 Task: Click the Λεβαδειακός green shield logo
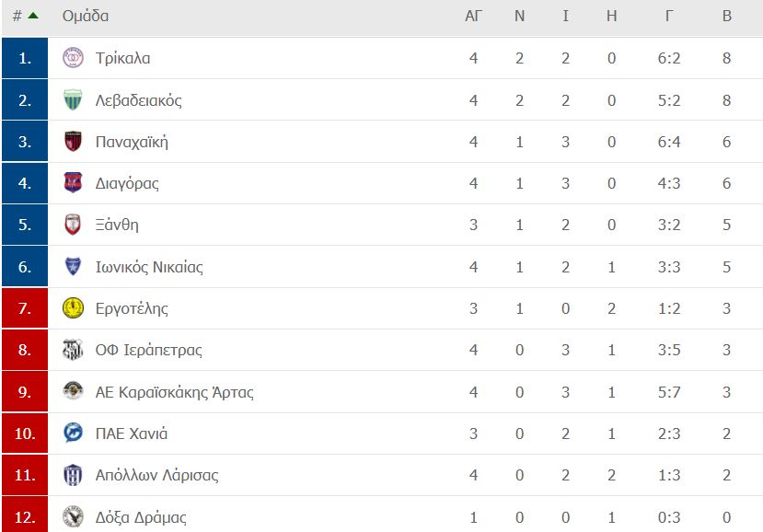point(73,99)
